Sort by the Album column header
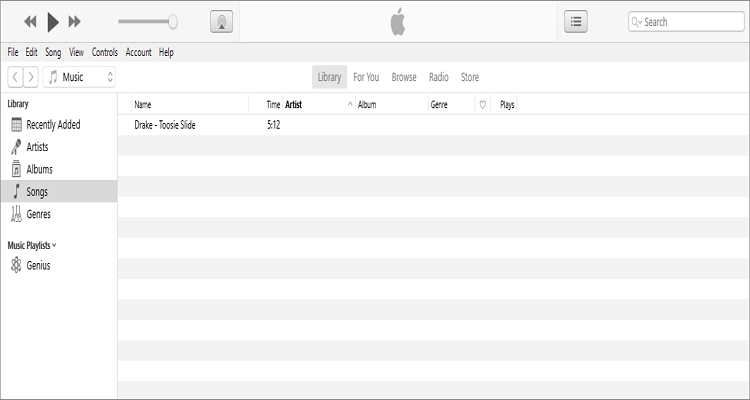 [392, 104]
